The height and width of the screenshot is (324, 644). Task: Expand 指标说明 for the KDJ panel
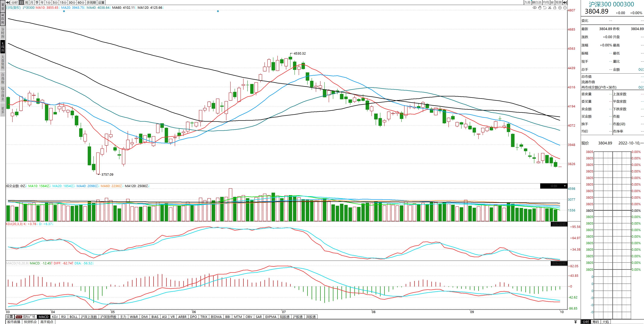559,224
